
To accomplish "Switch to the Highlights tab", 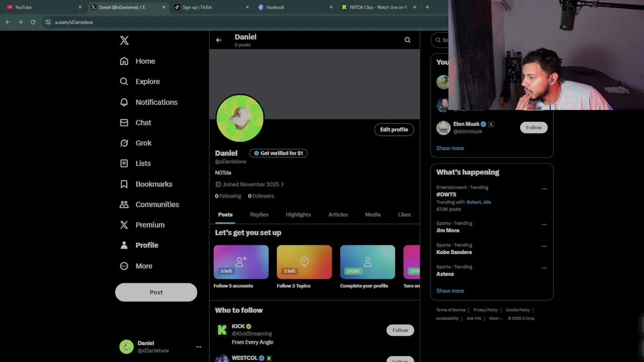I will point(298,215).
